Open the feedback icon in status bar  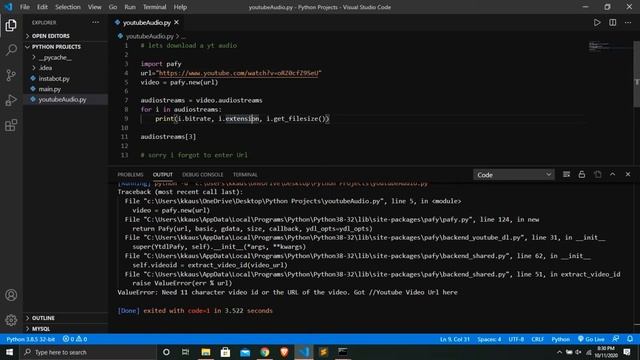[x=616, y=339]
